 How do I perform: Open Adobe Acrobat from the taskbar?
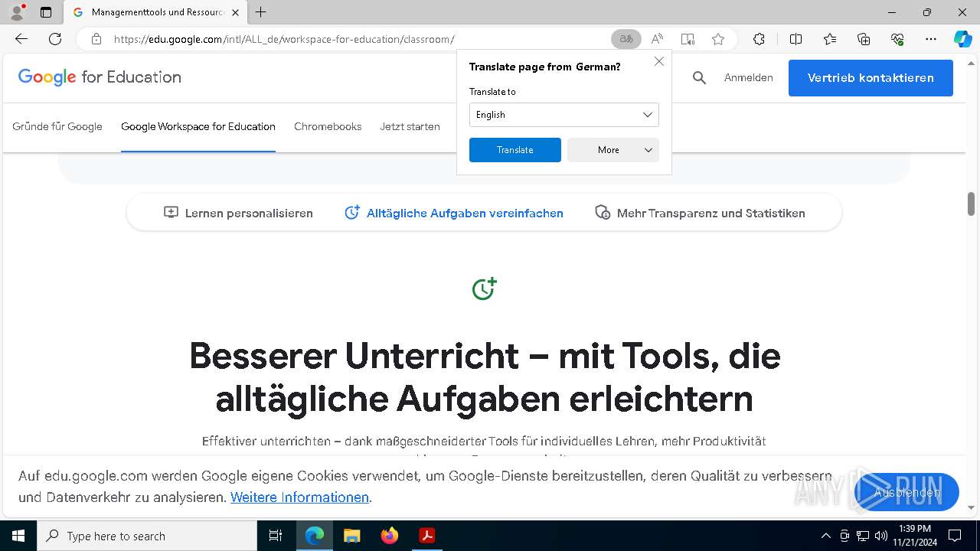point(426,536)
